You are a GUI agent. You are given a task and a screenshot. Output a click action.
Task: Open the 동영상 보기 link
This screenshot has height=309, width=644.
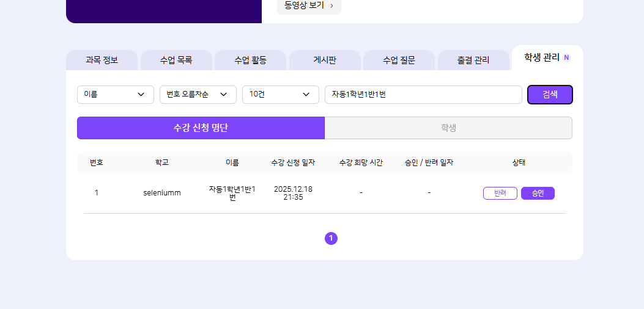tap(309, 5)
